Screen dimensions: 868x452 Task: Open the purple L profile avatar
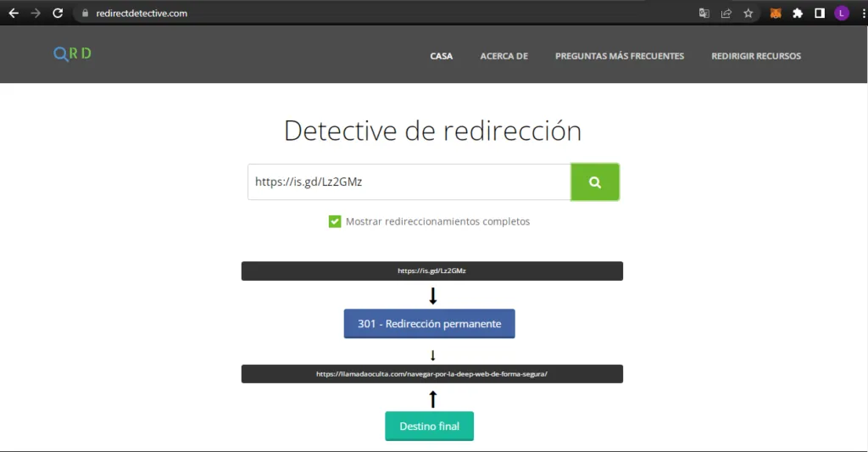[842, 14]
